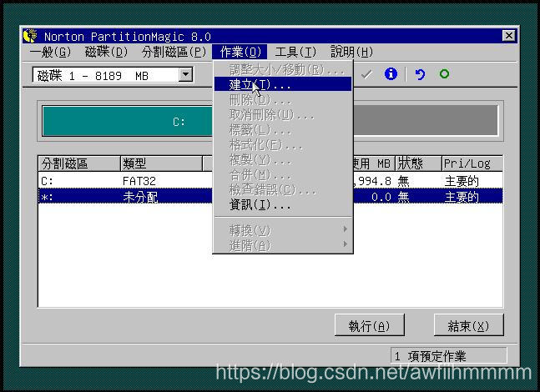
Task: Click the 狀態 column header
Action: tap(418, 163)
